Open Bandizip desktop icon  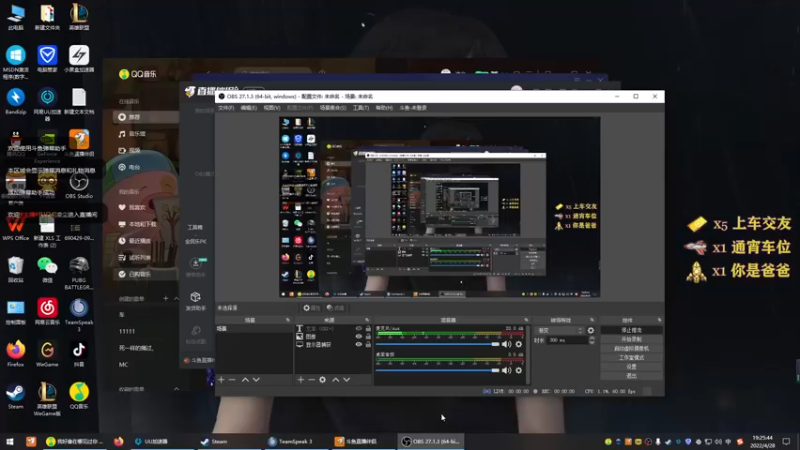[x=15, y=102]
